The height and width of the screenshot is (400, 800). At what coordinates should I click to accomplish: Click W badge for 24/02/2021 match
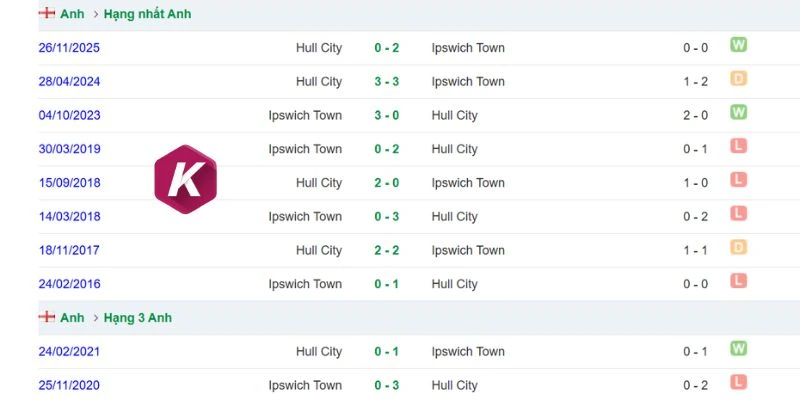(x=738, y=348)
